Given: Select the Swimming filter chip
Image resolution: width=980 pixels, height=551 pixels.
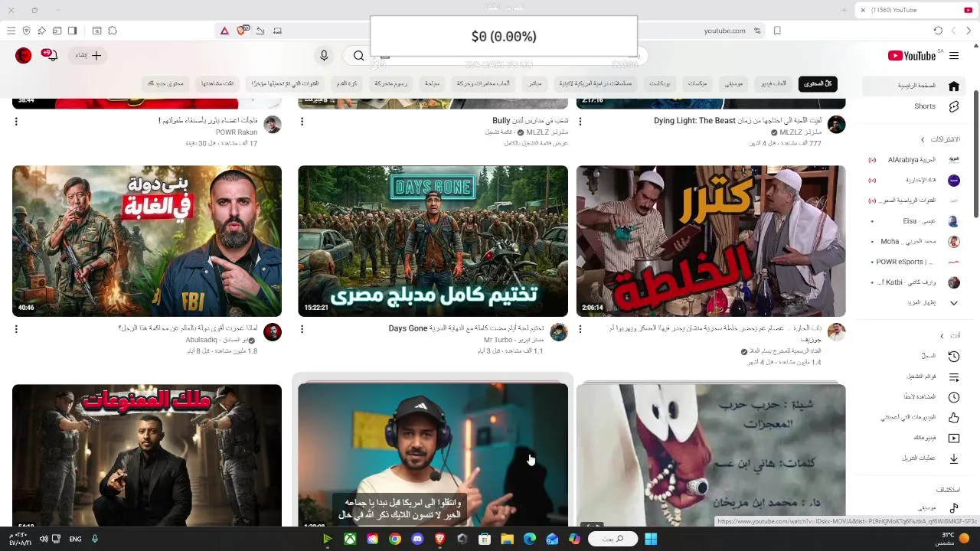Looking at the screenshot, I should [433, 83].
